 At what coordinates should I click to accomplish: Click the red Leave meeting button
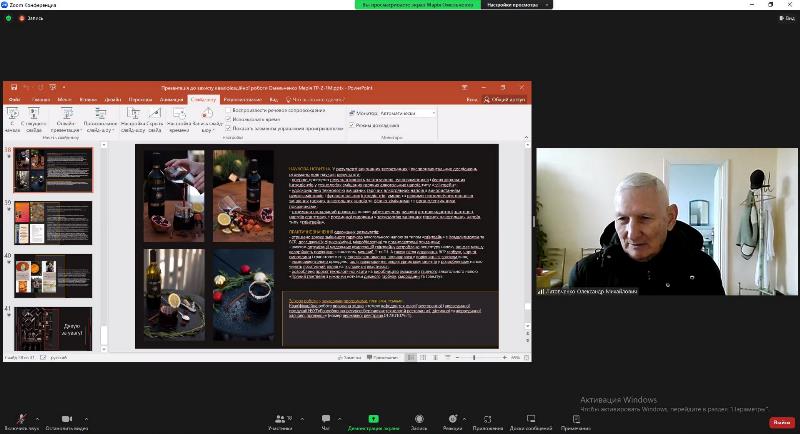click(x=782, y=422)
